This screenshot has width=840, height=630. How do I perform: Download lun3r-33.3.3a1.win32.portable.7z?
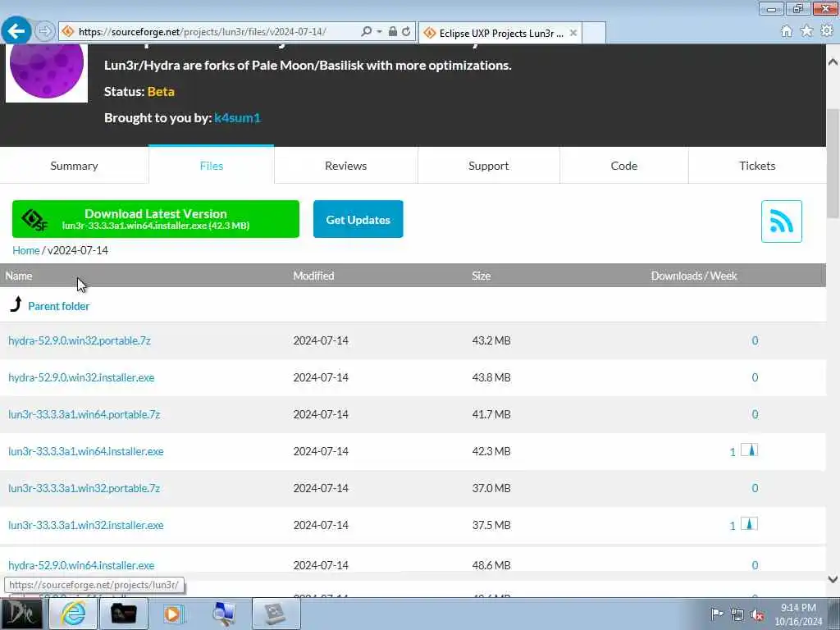tap(84, 489)
